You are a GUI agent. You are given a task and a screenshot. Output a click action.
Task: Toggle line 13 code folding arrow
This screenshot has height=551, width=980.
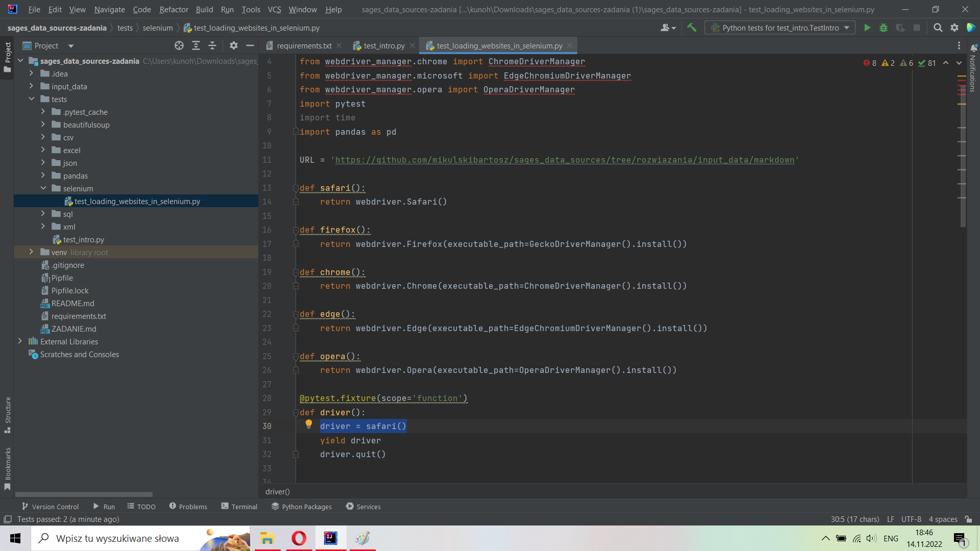(x=296, y=187)
